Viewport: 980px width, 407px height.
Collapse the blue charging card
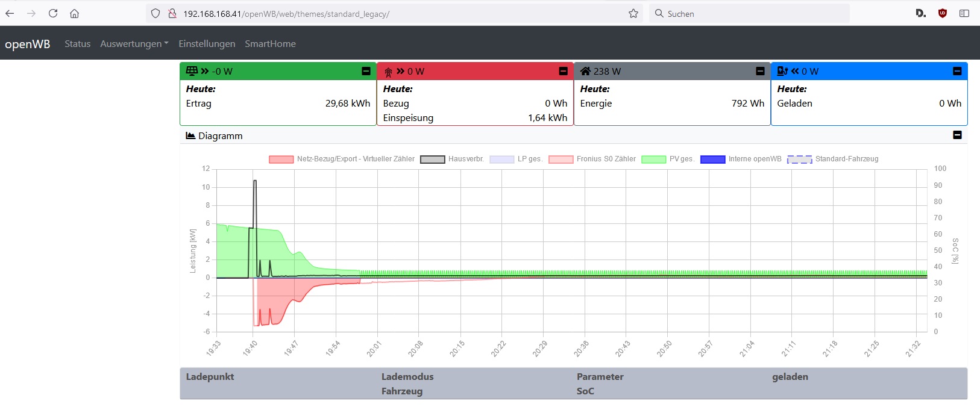tap(957, 71)
